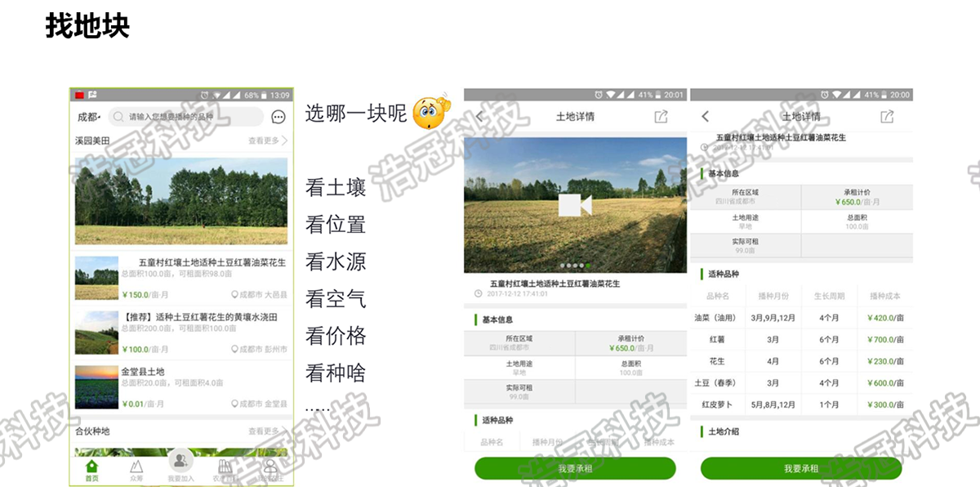Expand 查看更多 next to 溪园美田
Image resolution: width=980 pixels, height=487 pixels.
coord(267,141)
